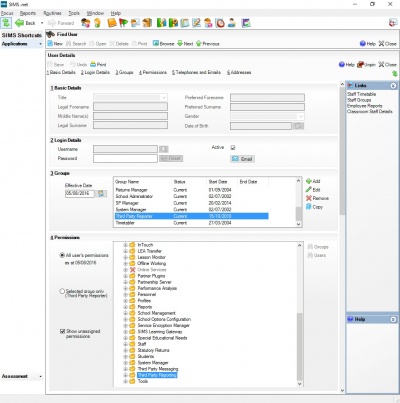Screen dimensions: 400x403
Task: Click the green Previous arrow
Action: (x=199, y=44)
